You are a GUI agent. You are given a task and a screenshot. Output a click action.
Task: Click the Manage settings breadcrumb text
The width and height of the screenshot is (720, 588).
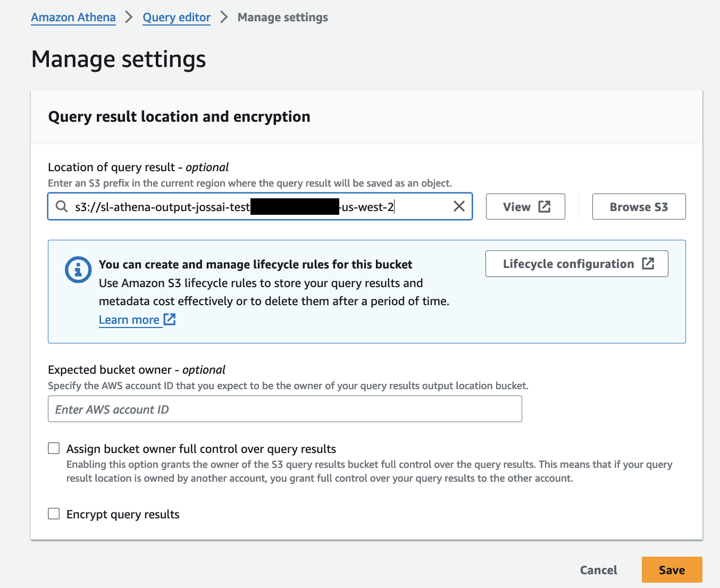click(283, 18)
